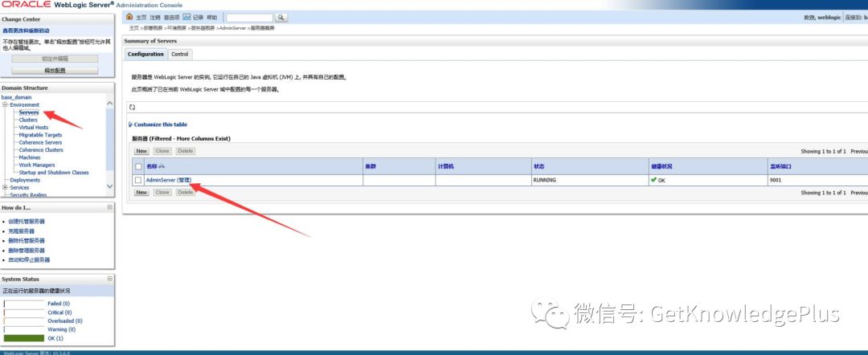Sort by the 健康状况 column header
The height and width of the screenshot is (355, 868).
point(662,166)
